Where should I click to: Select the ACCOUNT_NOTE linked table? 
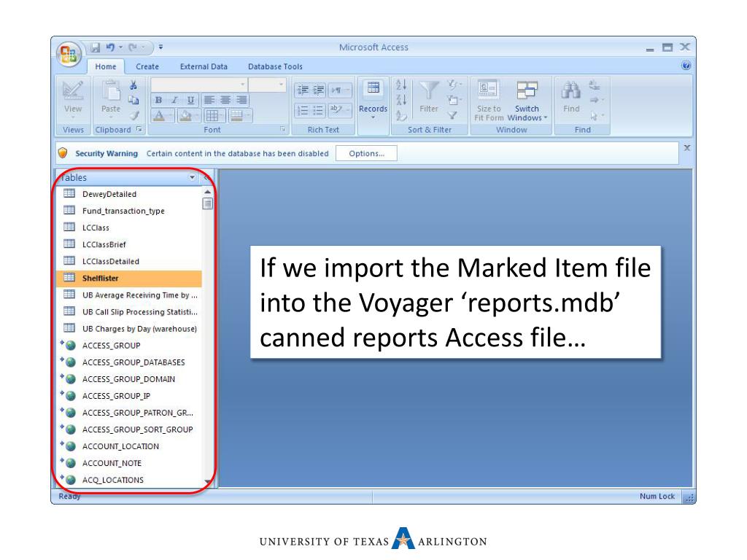tap(129, 463)
